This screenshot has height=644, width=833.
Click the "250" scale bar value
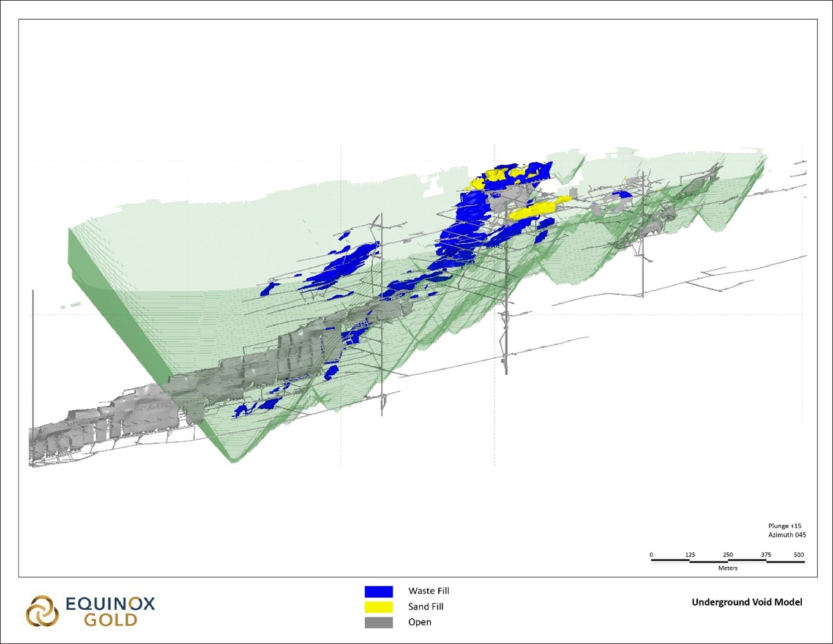(728, 555)
